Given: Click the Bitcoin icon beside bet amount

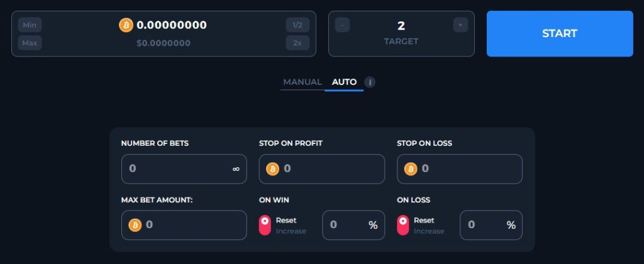Looking at the screenshot, I should coord(126,25).
